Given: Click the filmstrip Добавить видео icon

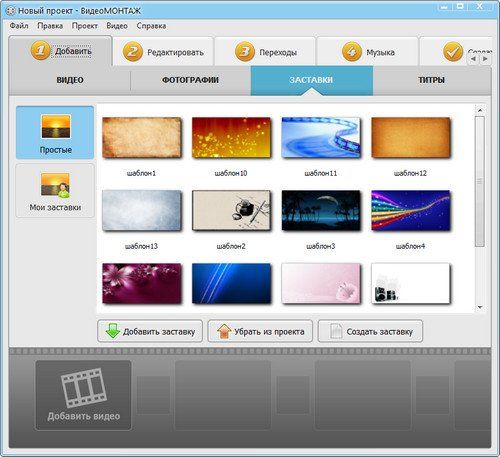Looking at the screenshot, I should click(x=84, y=387).
